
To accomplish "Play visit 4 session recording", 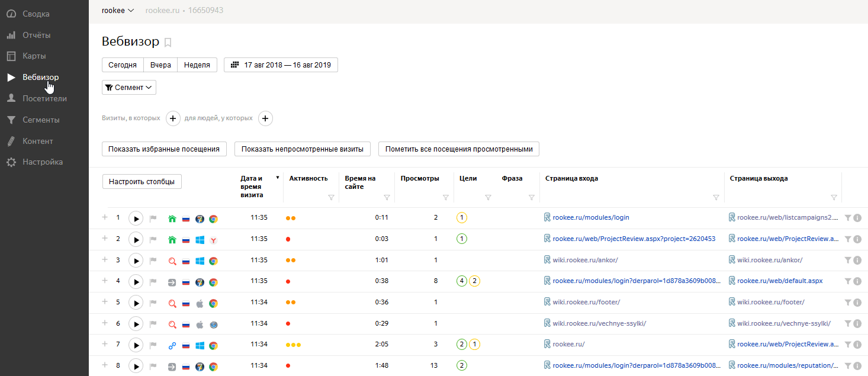I will coord(136,282).
